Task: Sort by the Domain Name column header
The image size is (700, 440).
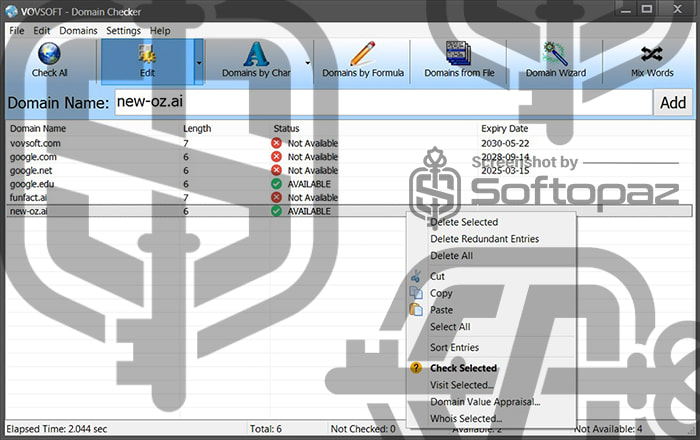Action: 38,129
